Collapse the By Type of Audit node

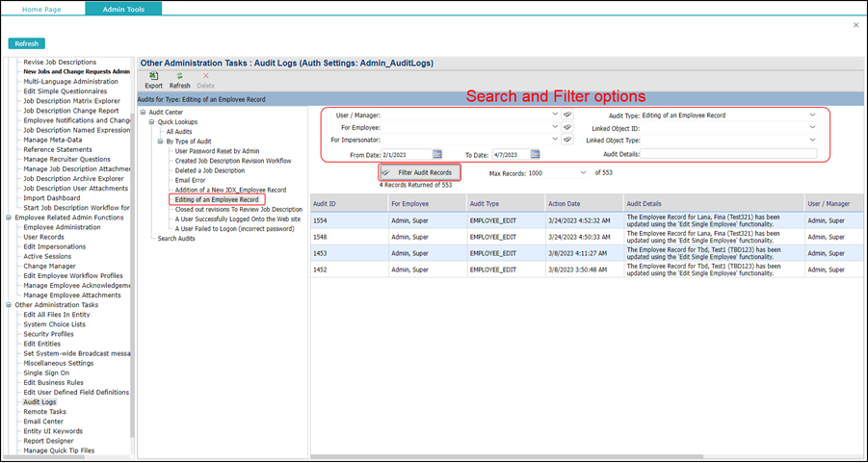161,141
